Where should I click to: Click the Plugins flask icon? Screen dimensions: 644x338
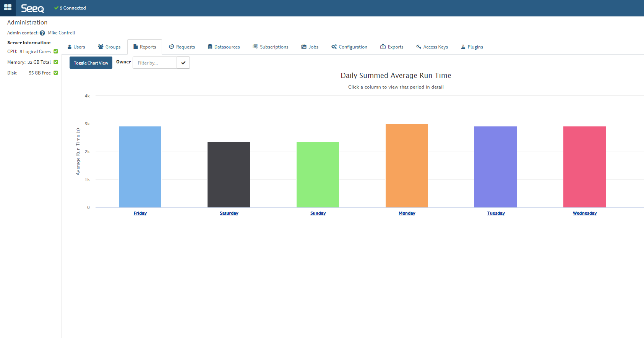(463, 47)
